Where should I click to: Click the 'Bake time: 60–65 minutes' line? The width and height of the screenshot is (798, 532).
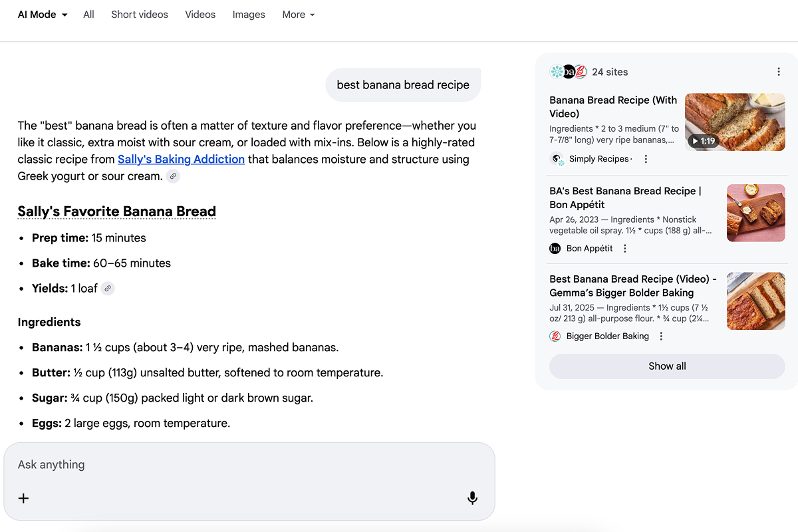pyautogui.click(x=101, y=263)
